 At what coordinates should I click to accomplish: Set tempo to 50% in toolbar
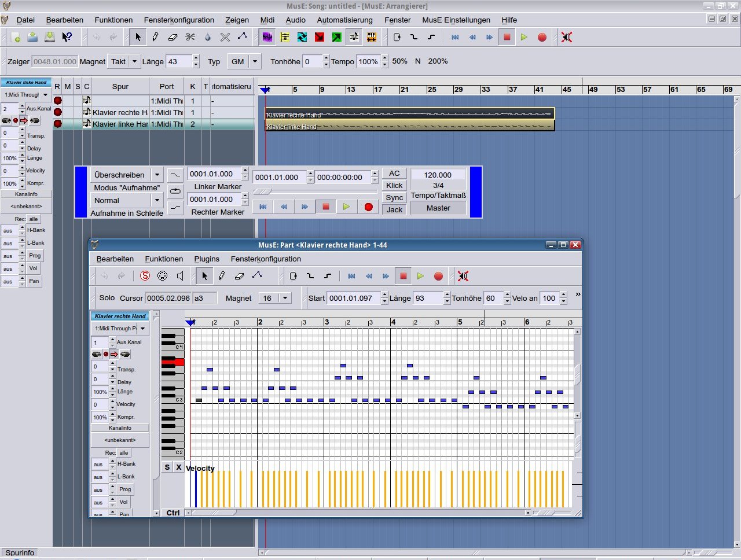(x=399, y=61)
